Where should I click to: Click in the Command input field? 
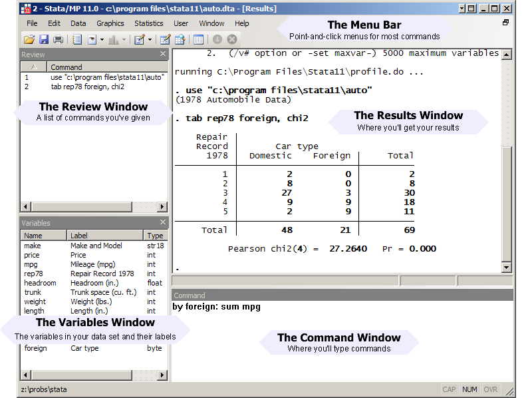pos(342,341)
